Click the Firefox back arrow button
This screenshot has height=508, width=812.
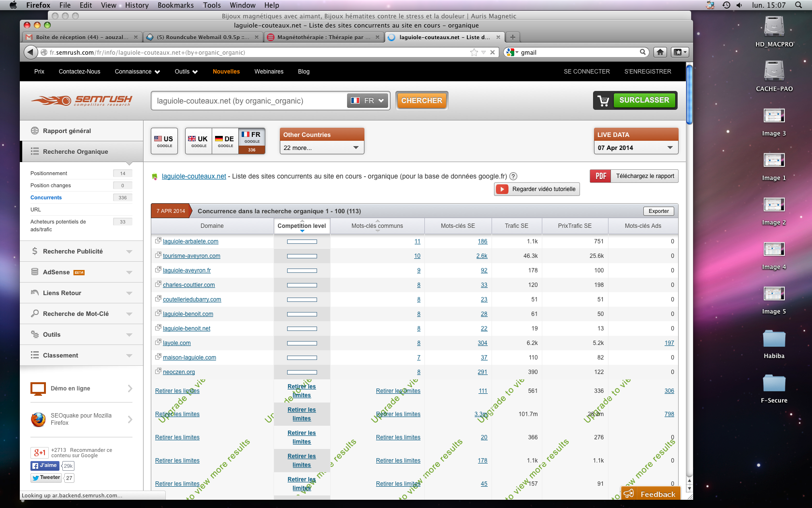pyautogui.click(x=30, y=52)
